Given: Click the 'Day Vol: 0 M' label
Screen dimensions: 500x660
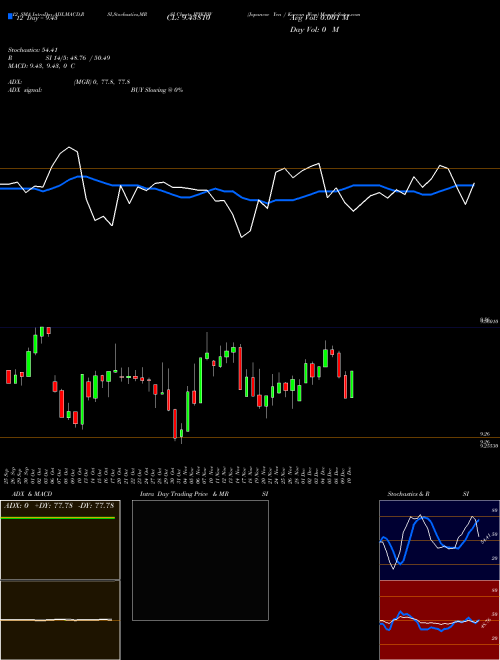Looking at the screenshot, I should point(314,30).
